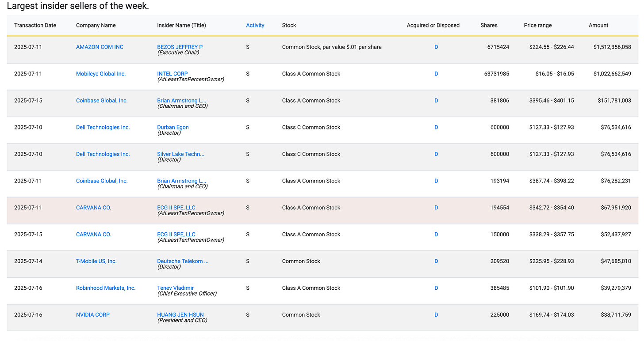This screenshot has height=341, width=644.
Task: Open Robinhood Markets, Inc. company link
Action: tap(106, 288)
